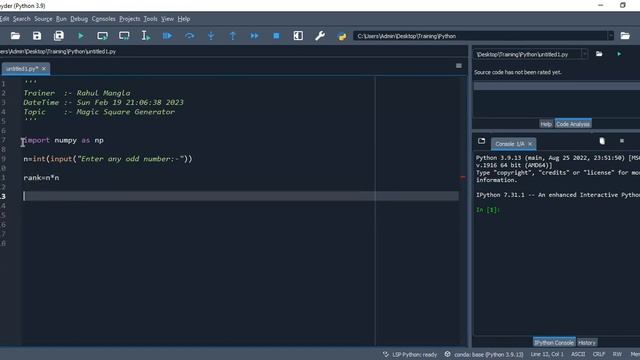Switch to the IPython Console tab
Viewport: 640px width, 360px height.
[554, 343]
